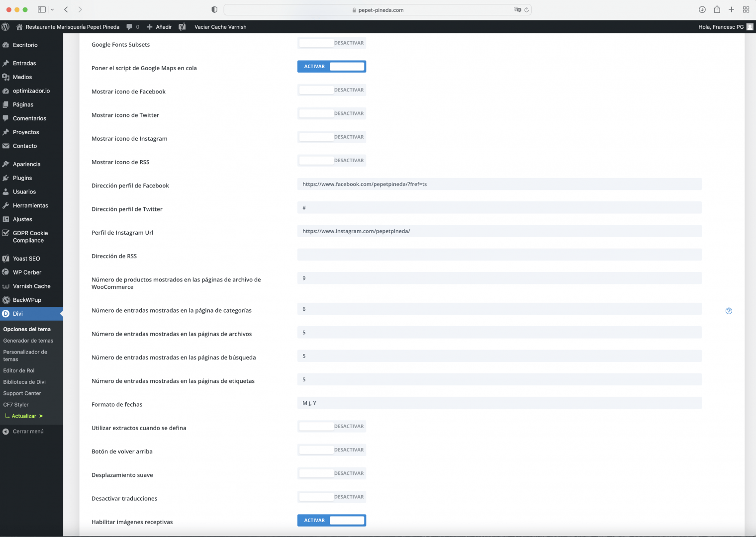Expand Safari sidebar dropdown chevron

pos(52,9)
